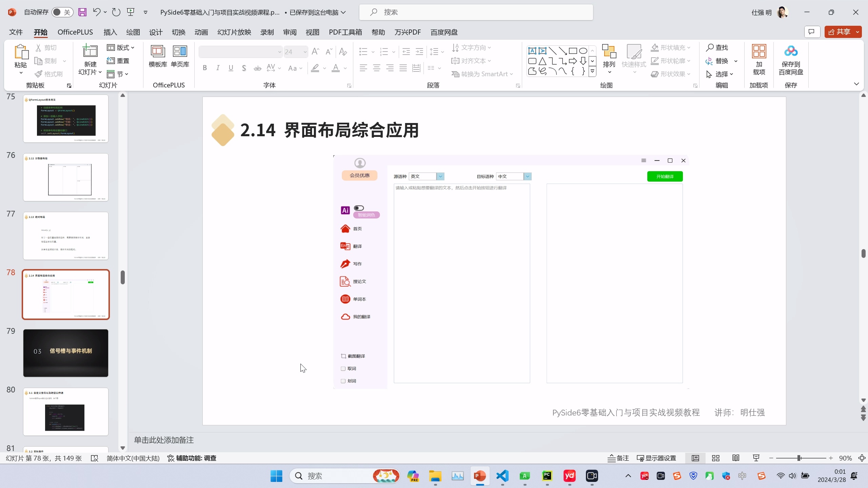Switch to reading view icon in status bar
This screenshot has width=868, height=488.
tap(736, 458)
